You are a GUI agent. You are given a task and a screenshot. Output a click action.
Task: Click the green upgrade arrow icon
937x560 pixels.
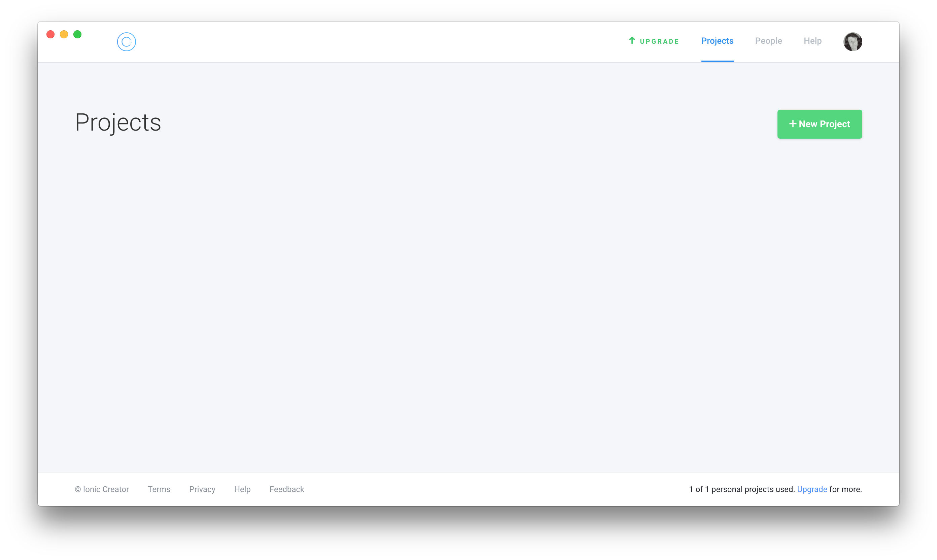[x=632, y=40]
